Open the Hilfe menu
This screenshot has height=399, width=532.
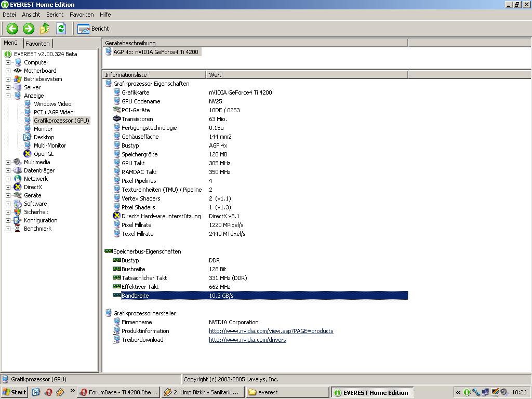(105, 15)
